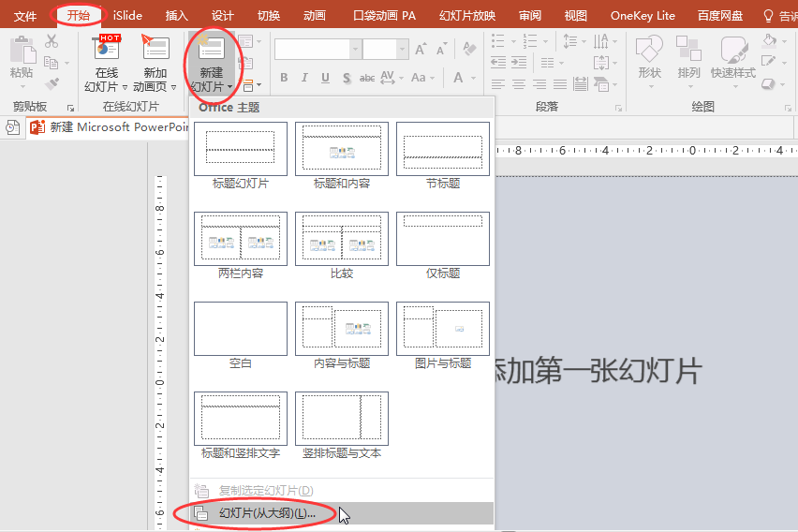Click the Copy icon in clipboard group
The width and height of the screenshot is (798, 532).
pyautogui.click(x=51, y=63)
